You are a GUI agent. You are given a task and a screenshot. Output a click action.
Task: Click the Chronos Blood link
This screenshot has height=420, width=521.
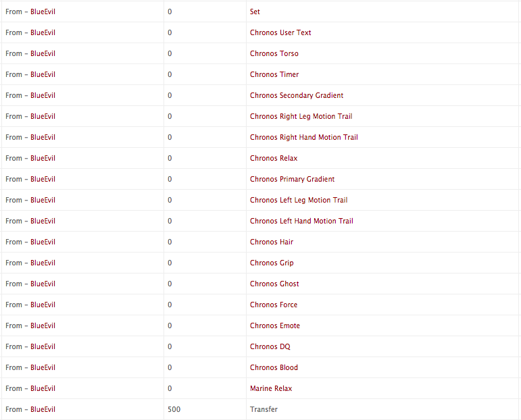point(274,367)
